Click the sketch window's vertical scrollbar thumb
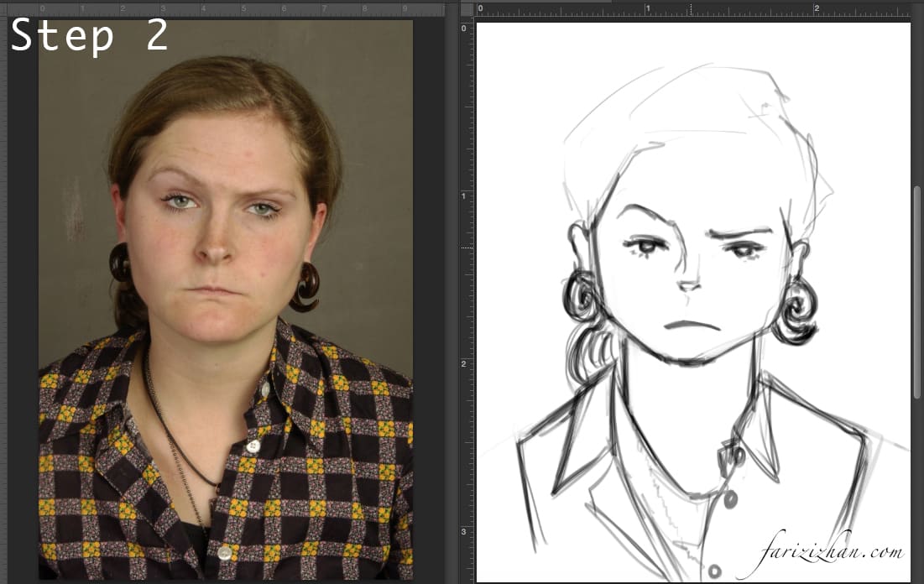924x584 pixels. click(917, 293)
